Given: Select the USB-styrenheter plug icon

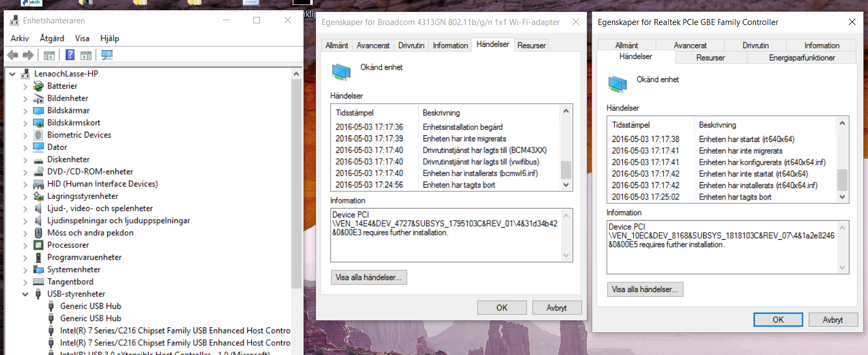Looking at the screenshot, I should pyautogui.click(x=38, y=294).
